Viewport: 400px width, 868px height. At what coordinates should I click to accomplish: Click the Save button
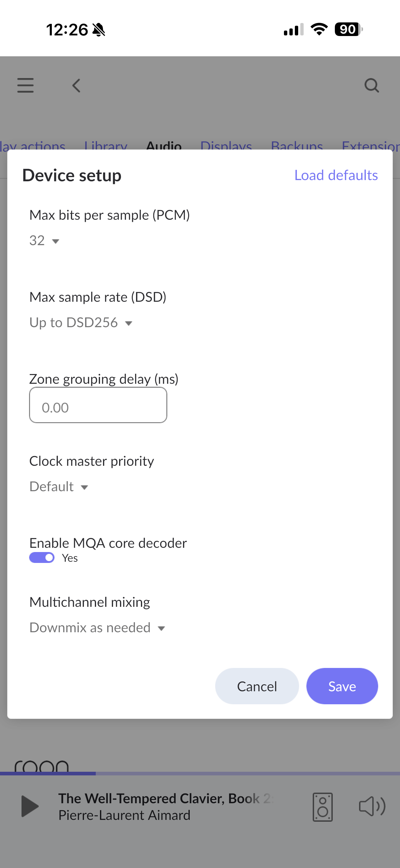coord(342,686)
